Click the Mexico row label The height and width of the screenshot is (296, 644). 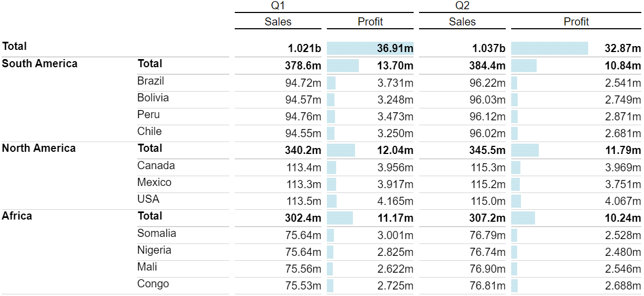point(154,182)
